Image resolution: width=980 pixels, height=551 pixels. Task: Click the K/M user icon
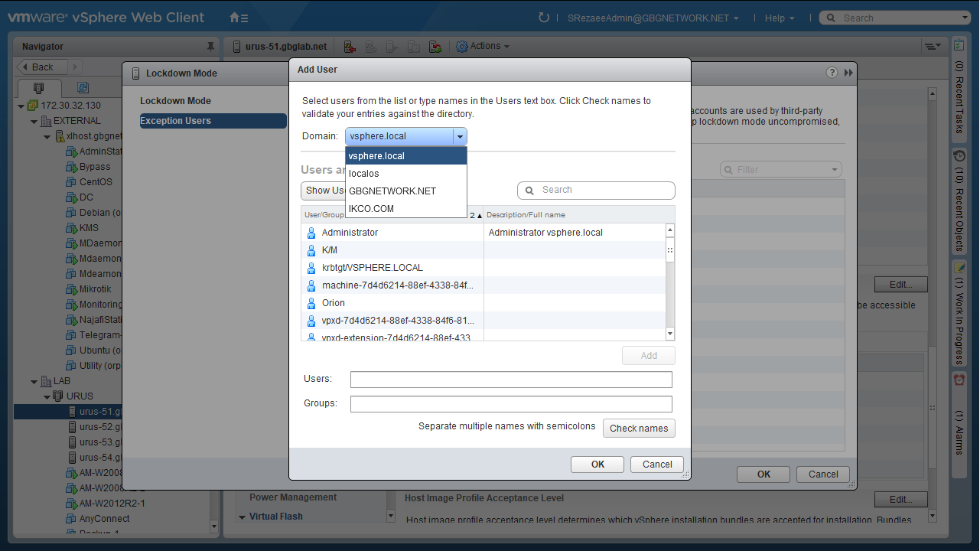(x=311, y=250)
